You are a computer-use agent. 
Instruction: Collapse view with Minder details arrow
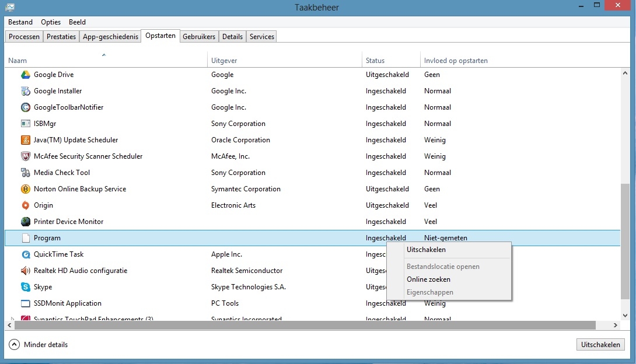point(15,345)
